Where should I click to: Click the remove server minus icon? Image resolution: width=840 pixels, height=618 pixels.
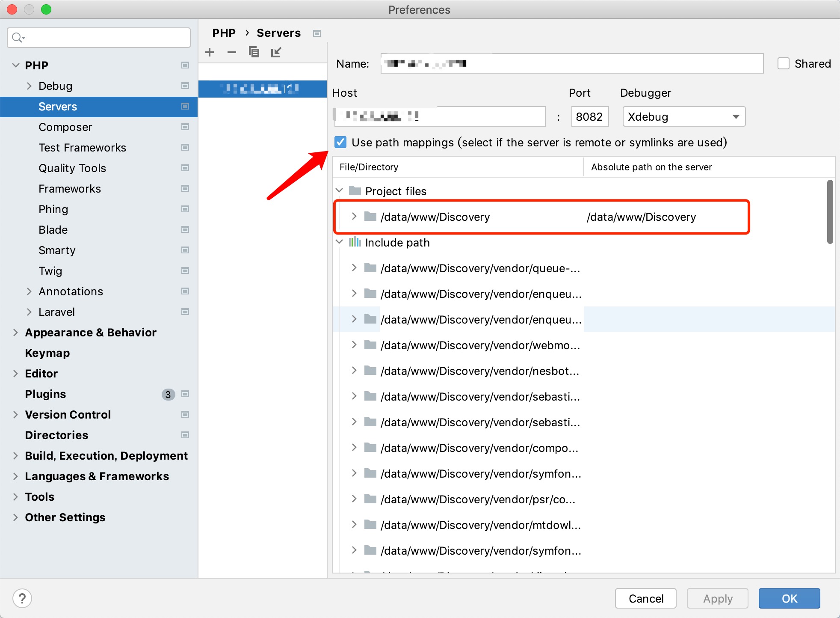(x=232, y=52)
